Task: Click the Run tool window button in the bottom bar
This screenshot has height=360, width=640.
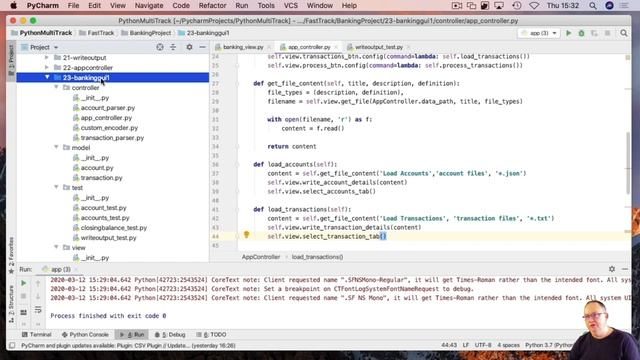Action: click(x=131, y=334)
